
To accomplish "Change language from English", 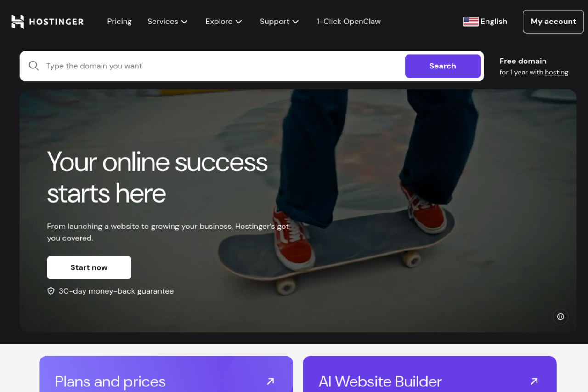I will (x=485, y=22).
